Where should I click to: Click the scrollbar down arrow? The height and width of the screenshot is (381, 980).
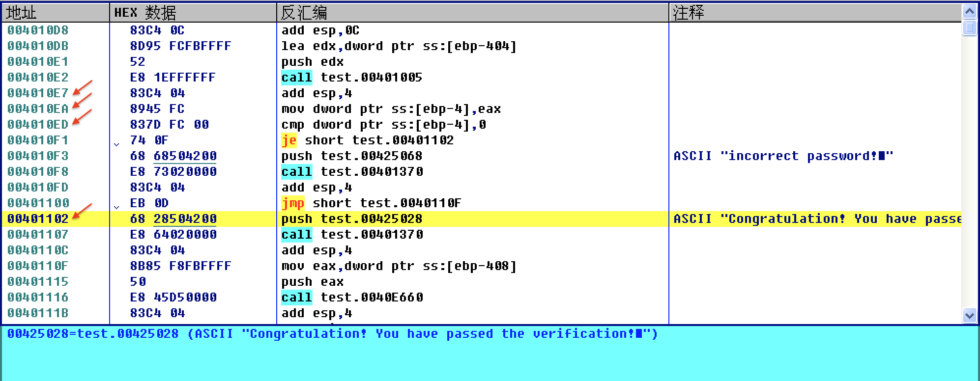click(x=970, y=316)
